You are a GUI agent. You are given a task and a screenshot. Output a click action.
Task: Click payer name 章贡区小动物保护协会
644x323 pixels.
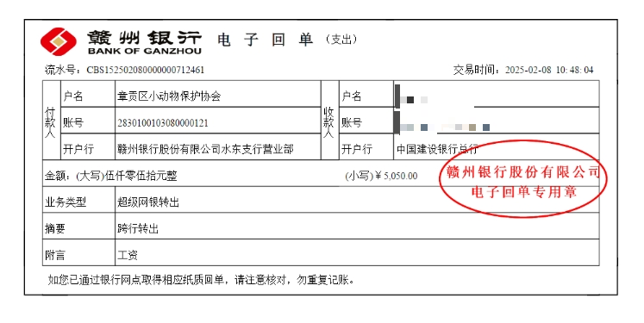[x=169, y=96]
